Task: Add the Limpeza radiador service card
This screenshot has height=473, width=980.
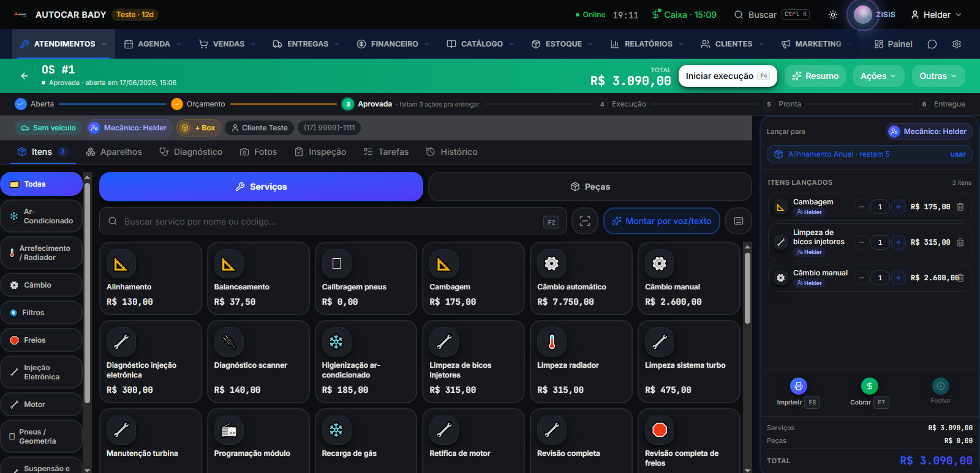Action: pyautogui.click(x=581, y=362)
